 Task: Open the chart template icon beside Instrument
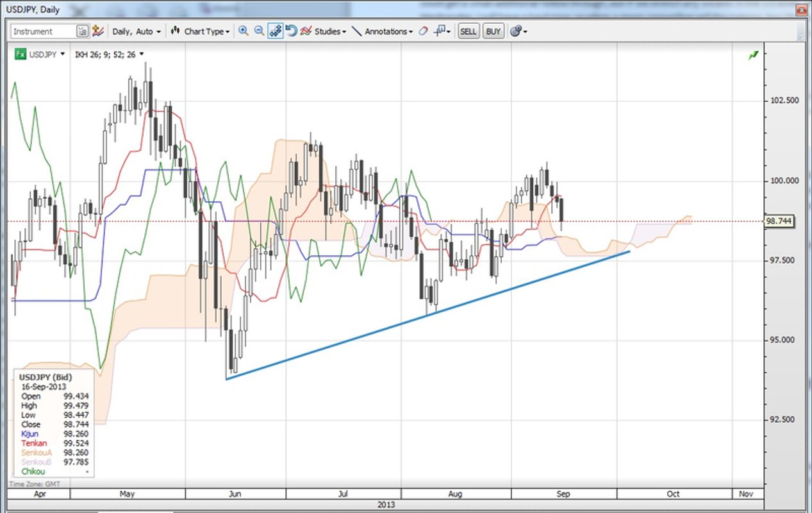pos(98,31)
